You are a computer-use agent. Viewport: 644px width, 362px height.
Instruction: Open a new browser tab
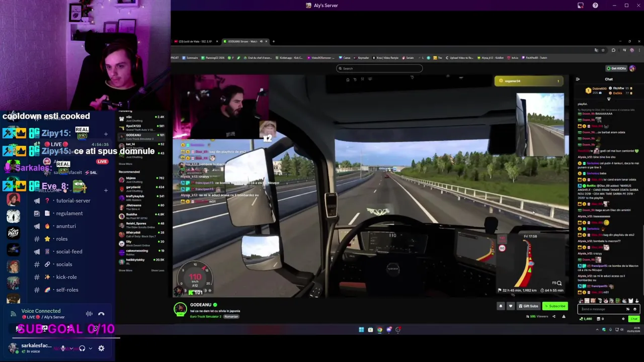(274, 41)
